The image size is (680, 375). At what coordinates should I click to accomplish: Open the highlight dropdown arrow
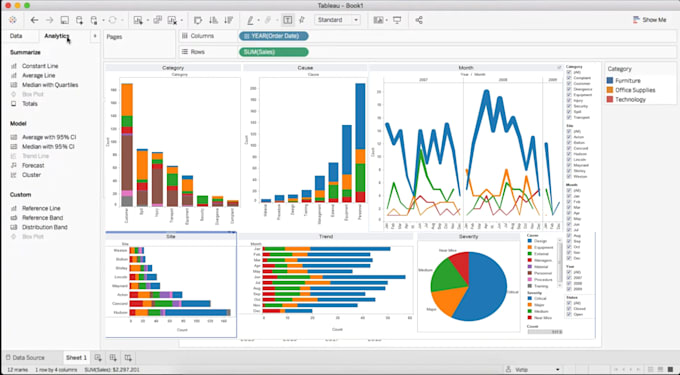[258, 20]
